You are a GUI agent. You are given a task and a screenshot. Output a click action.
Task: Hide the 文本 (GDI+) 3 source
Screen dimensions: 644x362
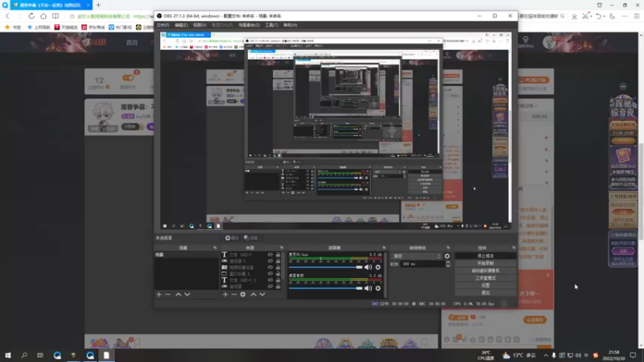(270, 280)
